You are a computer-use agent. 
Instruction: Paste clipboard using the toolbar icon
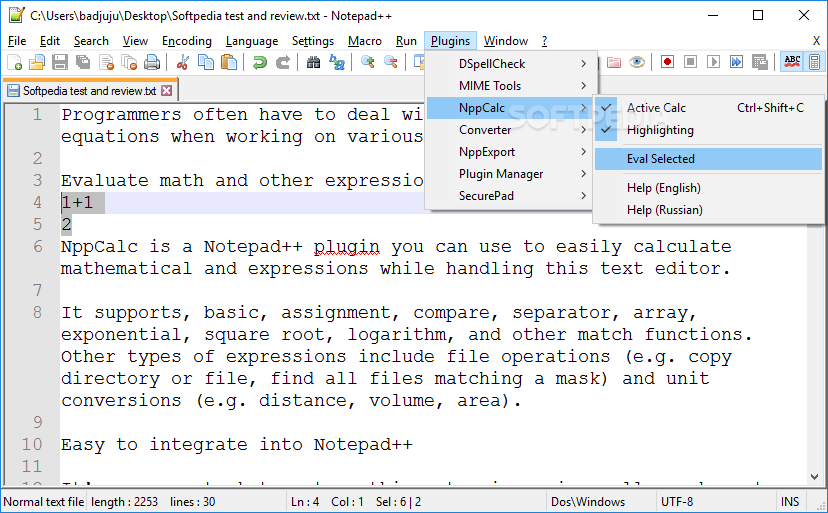pos(229,62)
